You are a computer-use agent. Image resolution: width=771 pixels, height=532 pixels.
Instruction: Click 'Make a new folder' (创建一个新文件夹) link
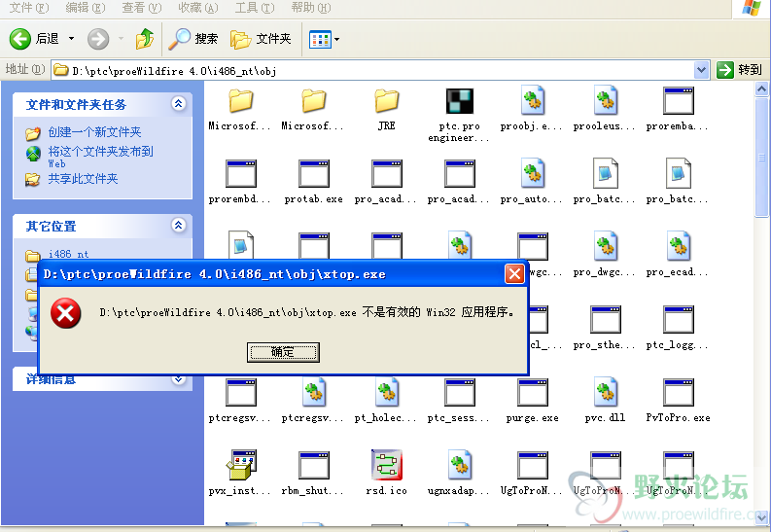point(94,132)
